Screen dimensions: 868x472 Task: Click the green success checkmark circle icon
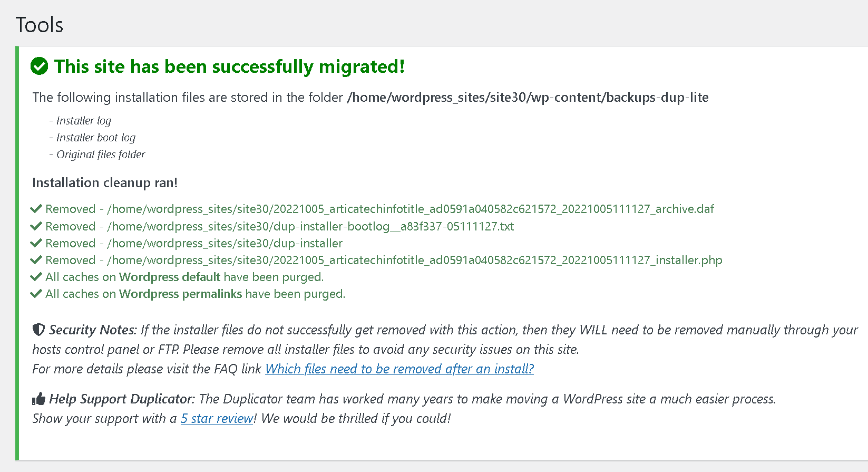(40, 66)
